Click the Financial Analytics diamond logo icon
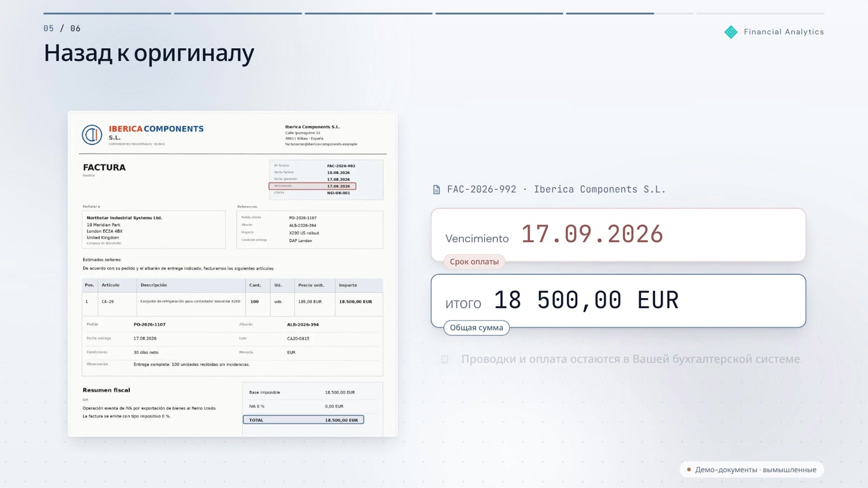 pyautogui.click(x=731, y=32)
